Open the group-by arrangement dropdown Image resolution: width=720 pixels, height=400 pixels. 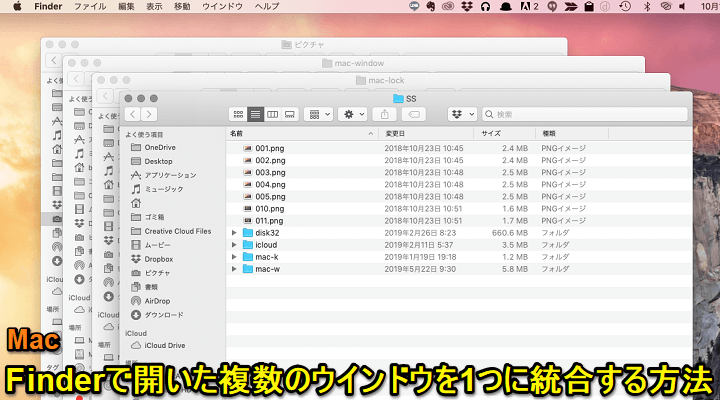point(319,114)
